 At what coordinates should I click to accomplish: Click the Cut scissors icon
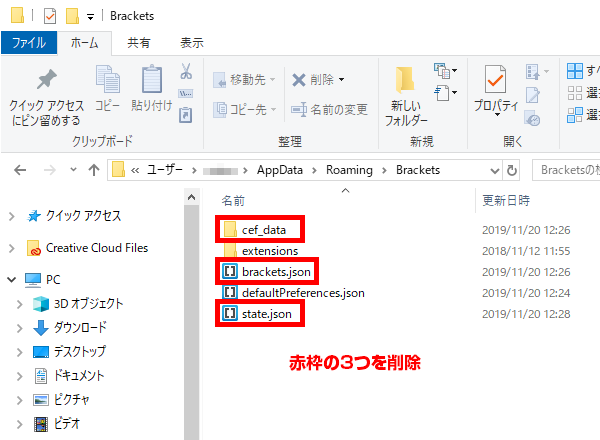(186, 72)
